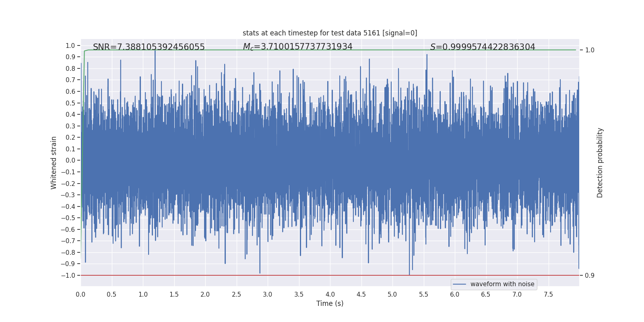
Task: Click the 0.0 tick on the time axis
Action: [x=80, y=294]
